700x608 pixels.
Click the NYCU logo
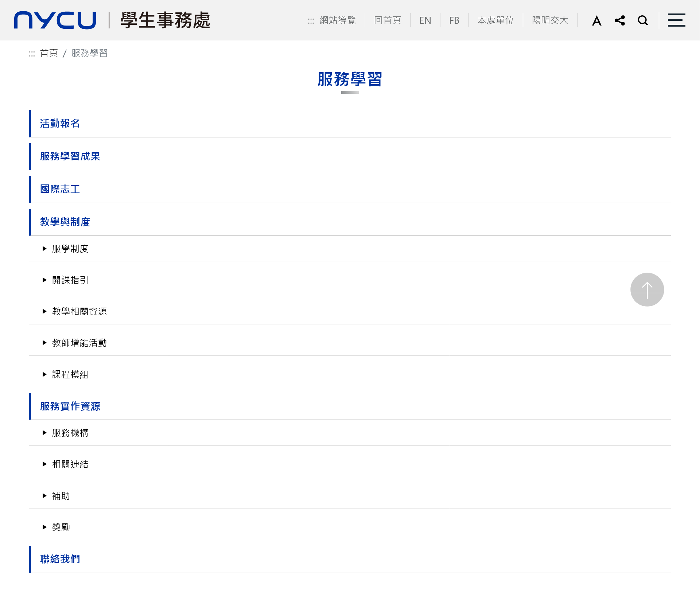click(x=55, y=20)
